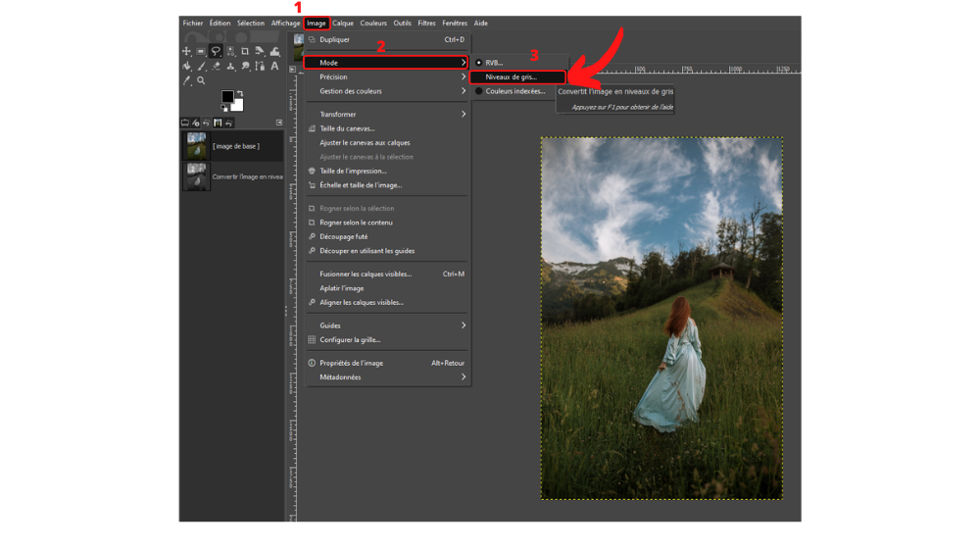
Task: Open the Affichage menu
Action: pos(285,24)
